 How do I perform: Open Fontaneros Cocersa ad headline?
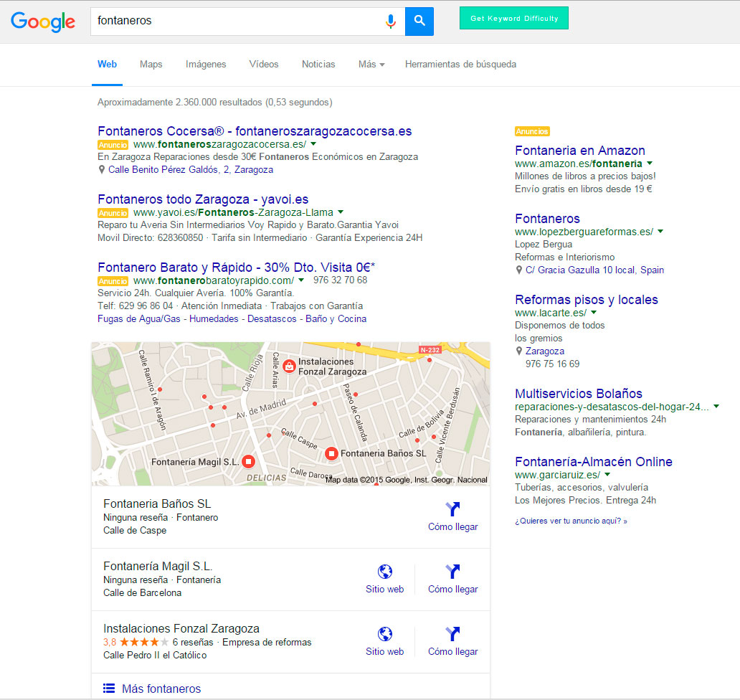click(255, 131)
